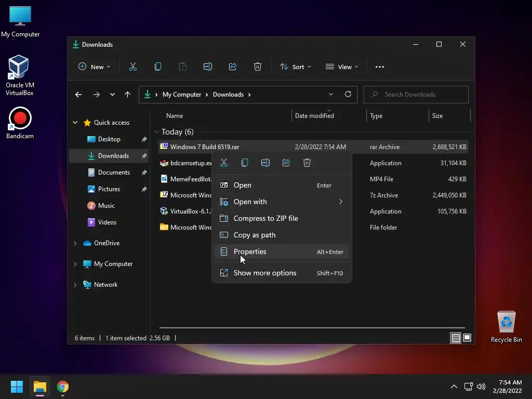Screen dimensions: 532x399
Task: Select Show more options
Action: (282, 273)
